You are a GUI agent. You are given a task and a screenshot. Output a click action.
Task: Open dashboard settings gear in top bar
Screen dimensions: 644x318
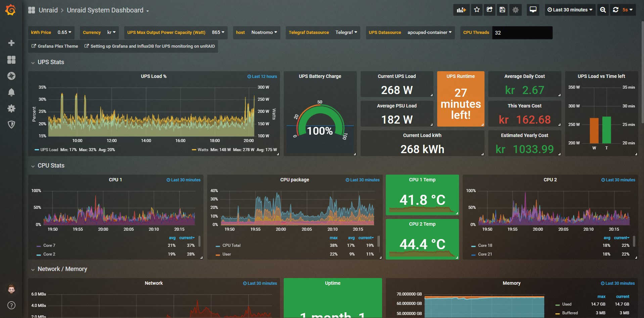coord(515,10)
